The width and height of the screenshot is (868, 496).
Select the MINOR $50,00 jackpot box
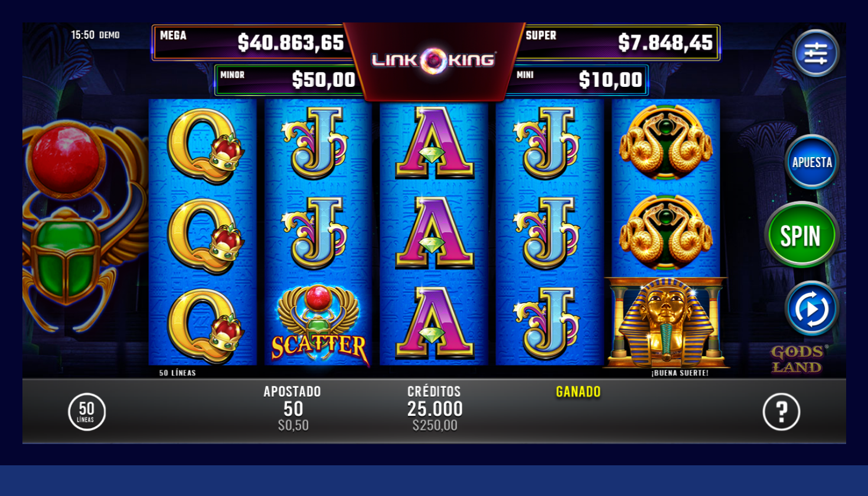[289, 80]
